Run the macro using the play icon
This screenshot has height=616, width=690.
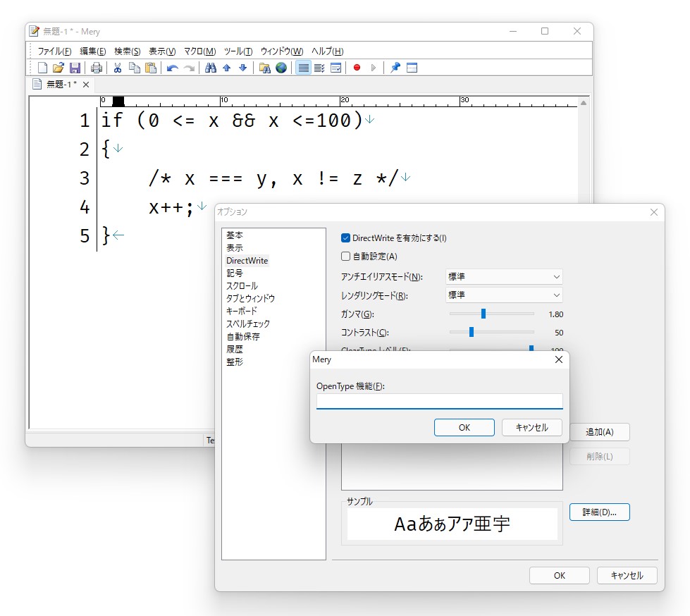click(374, 67)
